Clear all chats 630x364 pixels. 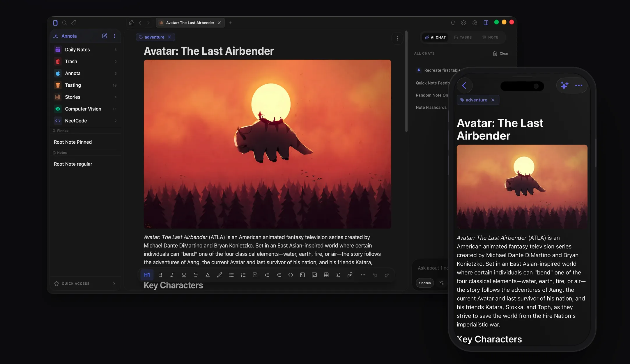pyautogui.click(x=500, y=53)
